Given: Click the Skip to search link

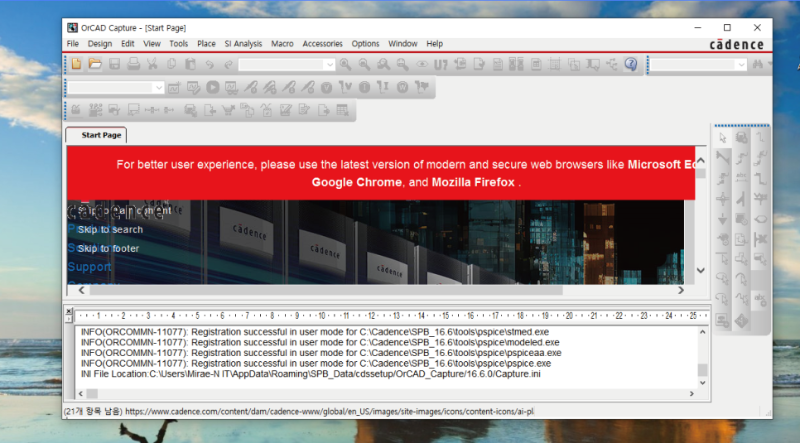Looking at the screenshot, I should point(110,230).
